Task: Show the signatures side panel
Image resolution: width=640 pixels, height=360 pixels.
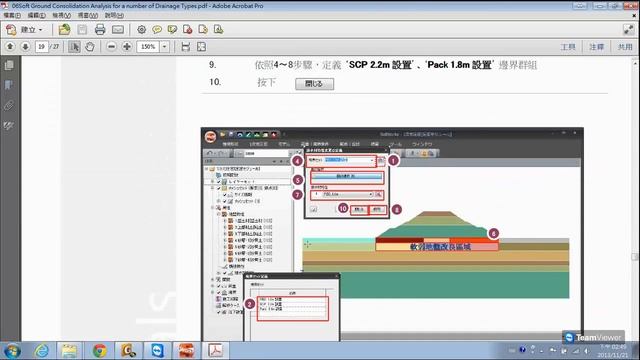Action: (9, 125)
